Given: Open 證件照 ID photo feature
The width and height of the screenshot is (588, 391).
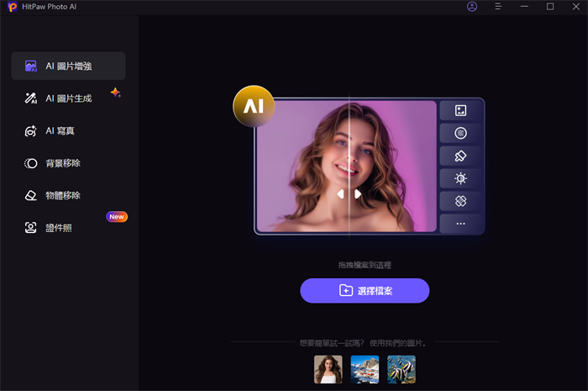Looking at the screenshot, I should click(58, 227).
